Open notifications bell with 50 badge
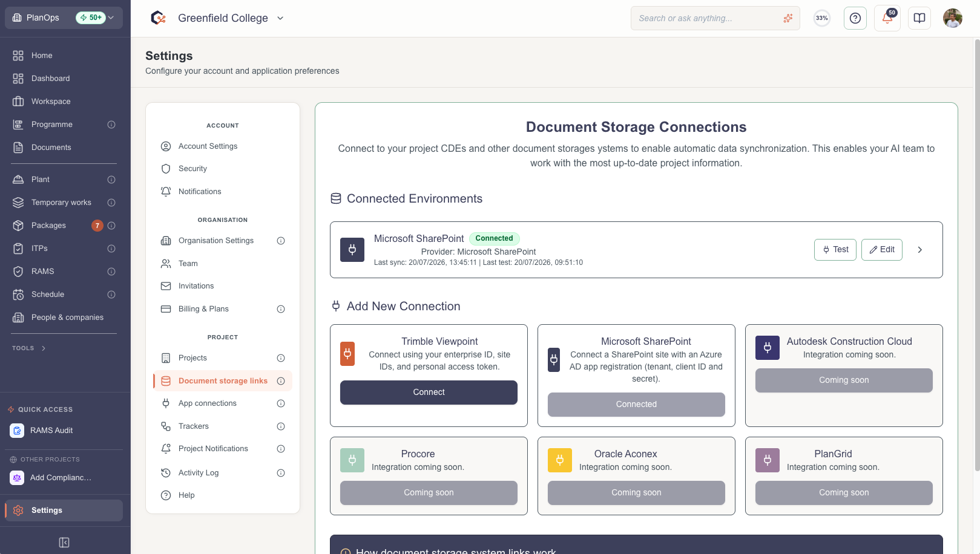The image size is (980, 554). point(887,18)
